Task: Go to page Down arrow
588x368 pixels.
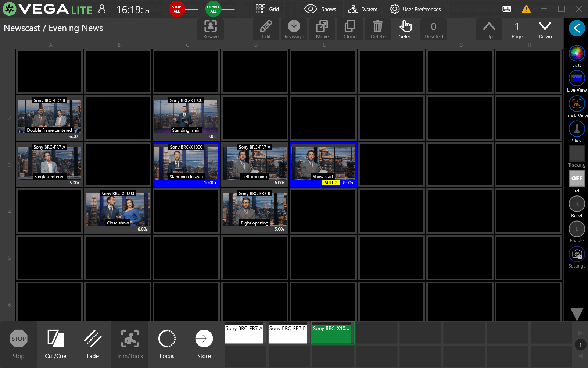Action: (x=545, y=29)
